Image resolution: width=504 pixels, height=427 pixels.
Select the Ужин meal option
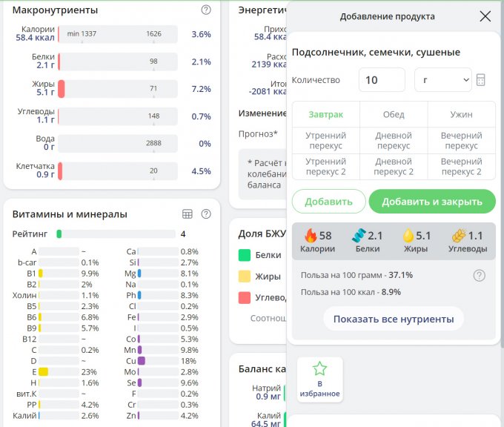pos(461,114)
